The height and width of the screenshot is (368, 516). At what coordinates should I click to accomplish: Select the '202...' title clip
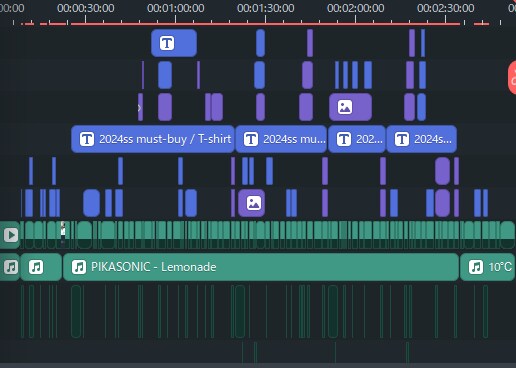click(x=357, y=139)
